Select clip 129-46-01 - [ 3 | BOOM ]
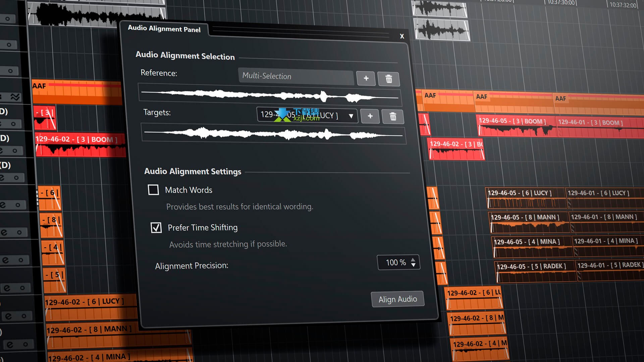 tap(600, 128)
